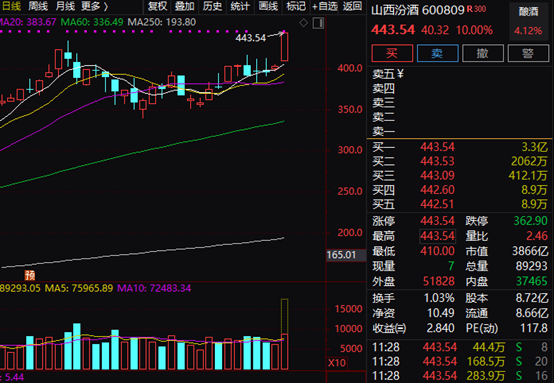Image resolution: width=554 pixels, height=383 pixels.
Task: Click the latest limit-up candlestick
Action: [284, 47]
